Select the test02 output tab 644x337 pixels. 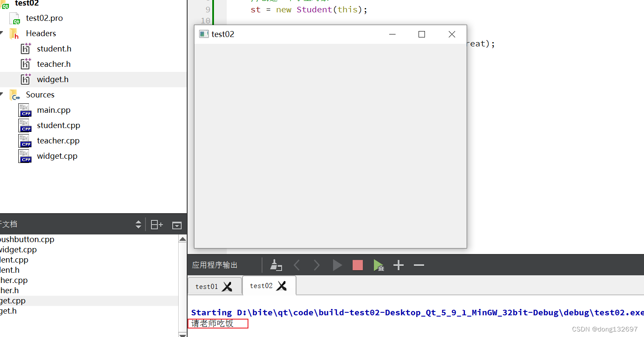(x=261, y=286)
